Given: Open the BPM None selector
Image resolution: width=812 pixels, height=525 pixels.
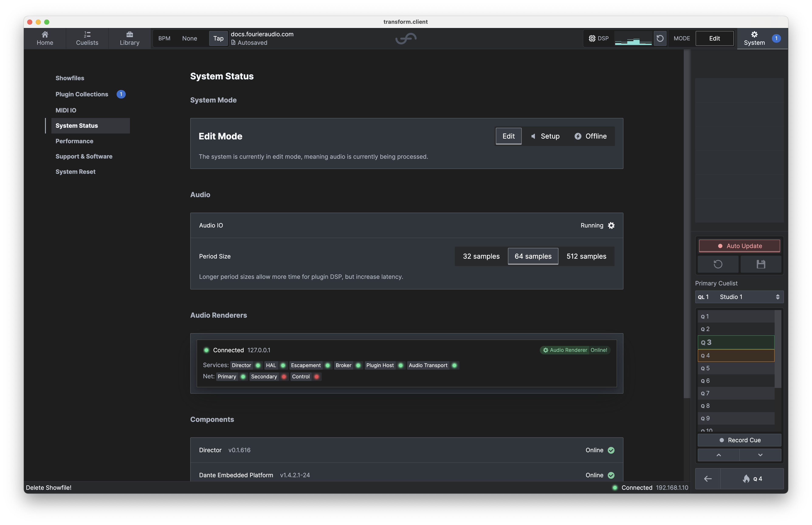Looking at the screenshot, I should [x=189, y=38].
